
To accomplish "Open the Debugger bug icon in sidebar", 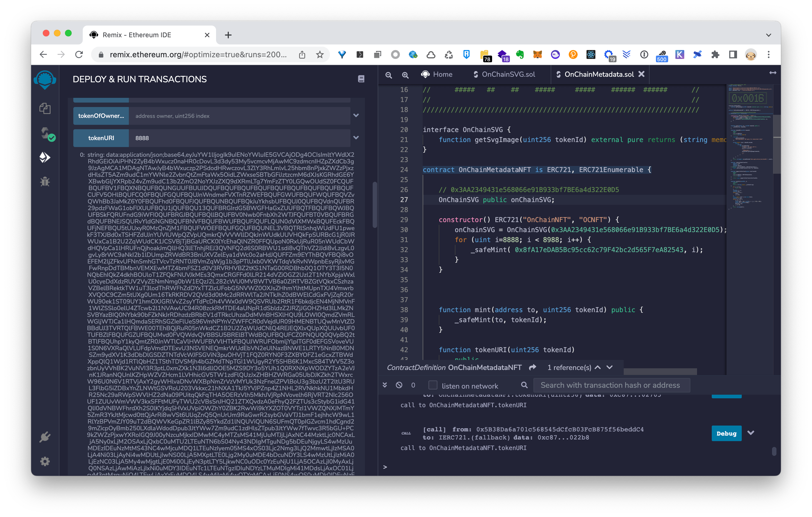I will click(45, 182).
